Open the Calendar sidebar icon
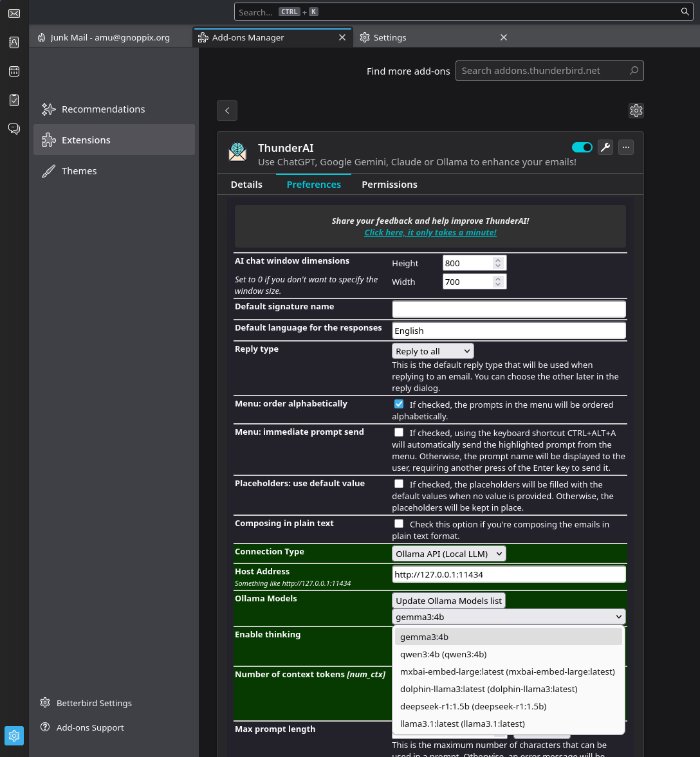This screenshot has width=700, height=757. [x=14, y=71]
